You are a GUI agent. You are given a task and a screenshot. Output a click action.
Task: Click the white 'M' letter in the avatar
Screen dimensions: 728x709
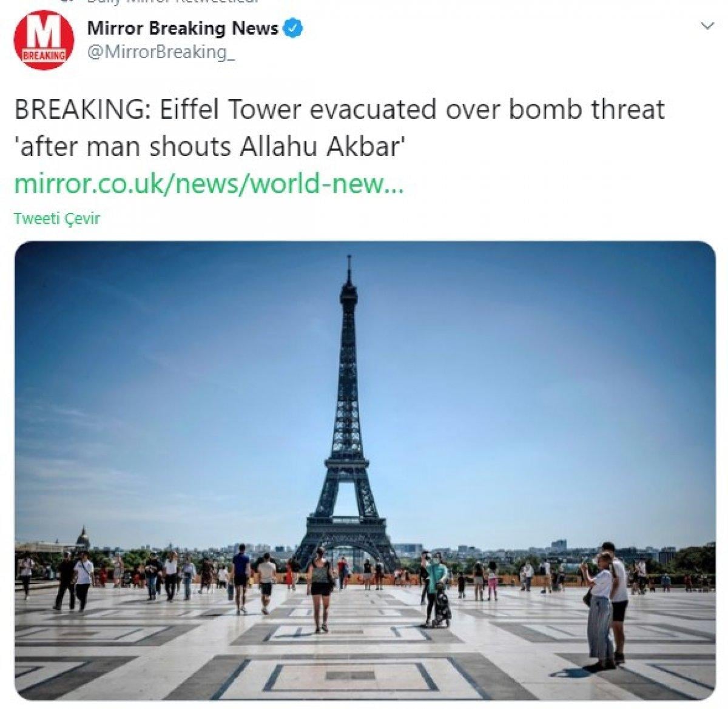pyautogui.click(x=44, y=35)
